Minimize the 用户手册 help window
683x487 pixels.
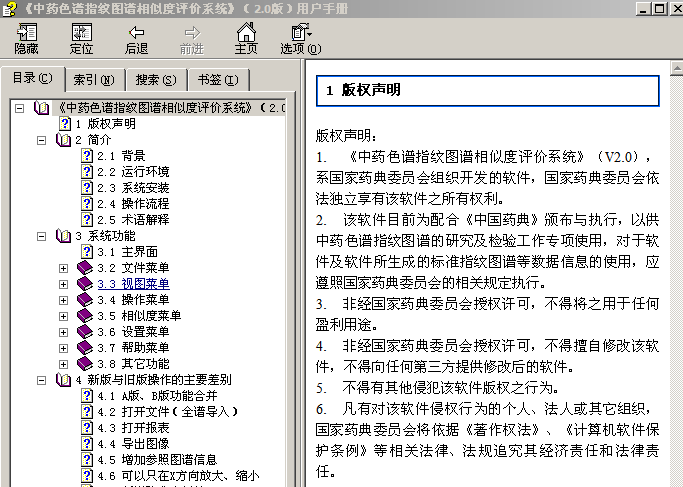click(x=643, y=8)
